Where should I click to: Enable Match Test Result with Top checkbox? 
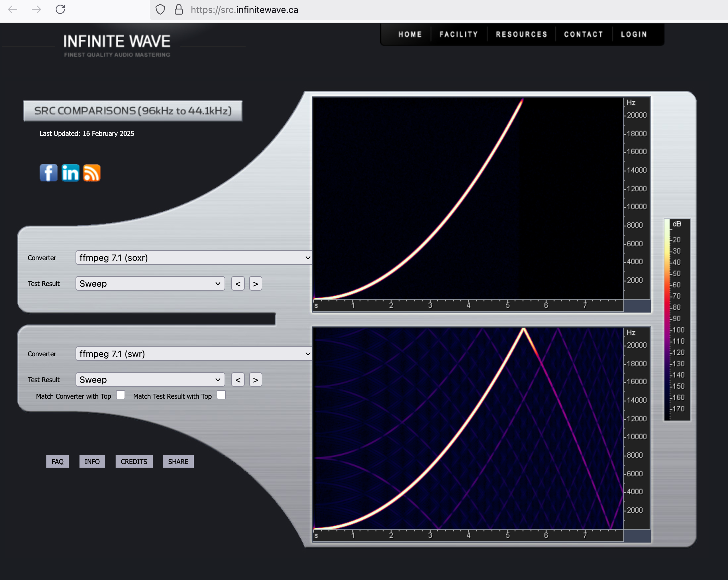click(221, 395)
